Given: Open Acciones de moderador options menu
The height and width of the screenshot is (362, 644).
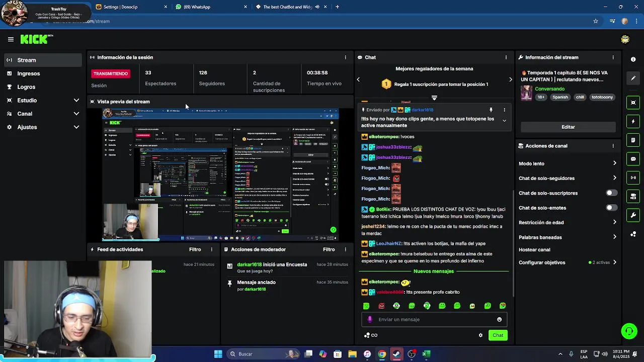Looking at the screenshot, I should pyautogui.click(x=345, y=249).
